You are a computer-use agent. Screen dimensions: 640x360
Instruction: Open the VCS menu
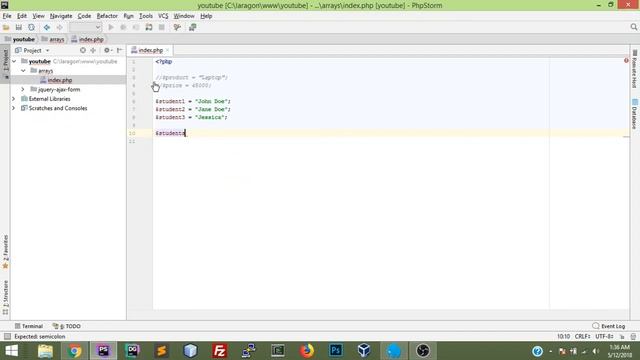point(163,16)
